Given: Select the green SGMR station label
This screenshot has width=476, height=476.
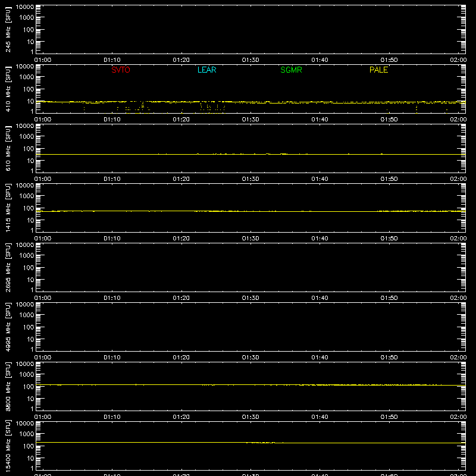Looking at the screenshot, I should pos(291,70).
